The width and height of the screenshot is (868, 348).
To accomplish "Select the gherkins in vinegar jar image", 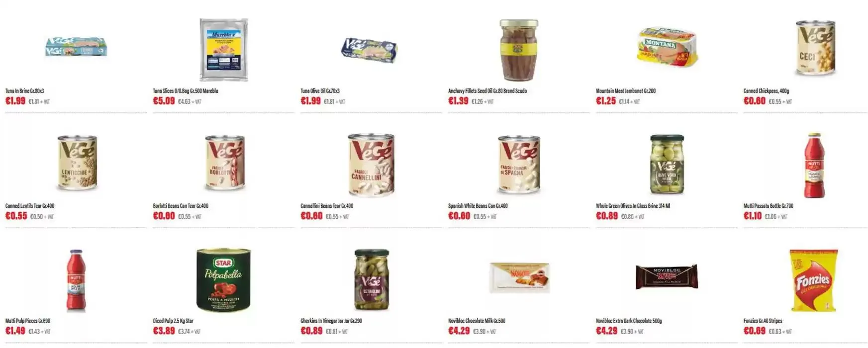I will pyautogui.click(x=372, y=279).
